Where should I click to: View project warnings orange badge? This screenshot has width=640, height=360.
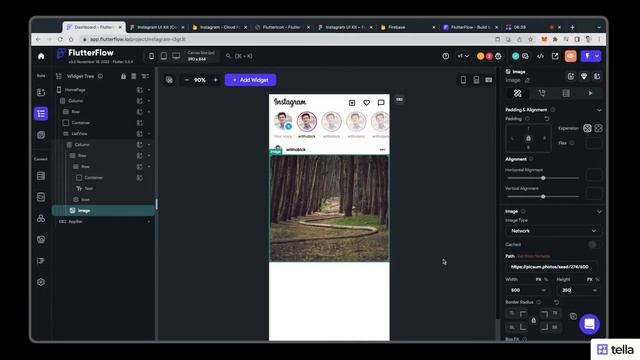[480, 56]
